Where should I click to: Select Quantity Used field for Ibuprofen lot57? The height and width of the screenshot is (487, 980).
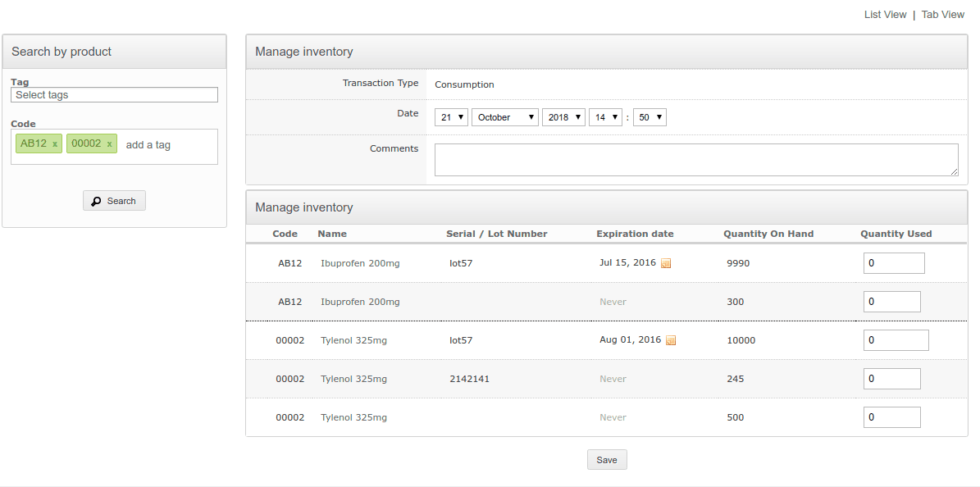(x=893, y=263)
